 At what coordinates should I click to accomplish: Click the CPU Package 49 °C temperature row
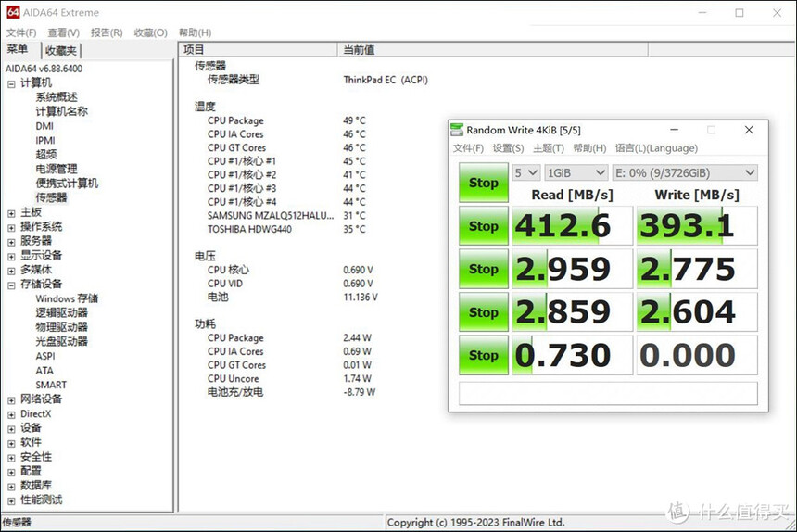286,120
